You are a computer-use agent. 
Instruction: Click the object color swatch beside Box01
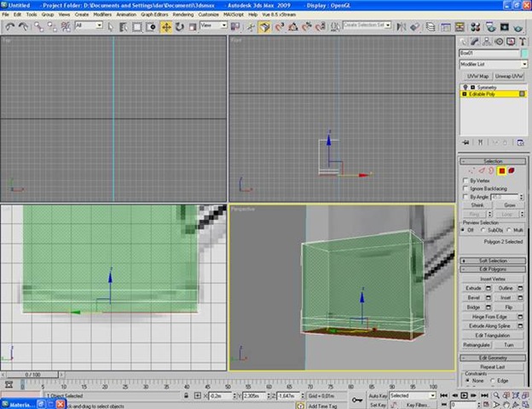pos(523,53)
